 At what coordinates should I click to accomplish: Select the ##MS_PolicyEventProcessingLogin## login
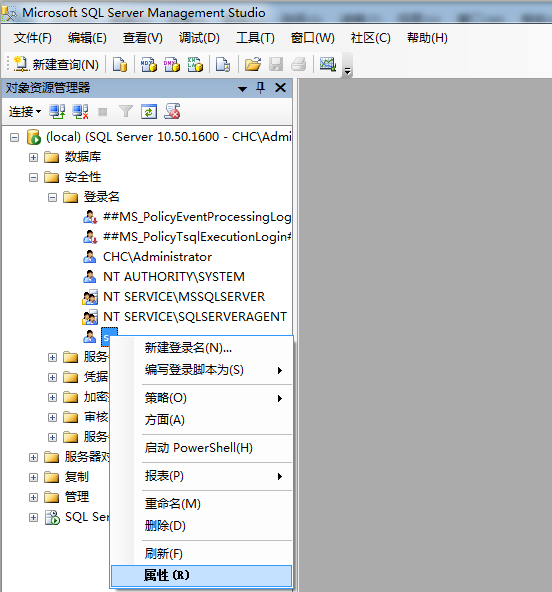(x=197, y=217)
